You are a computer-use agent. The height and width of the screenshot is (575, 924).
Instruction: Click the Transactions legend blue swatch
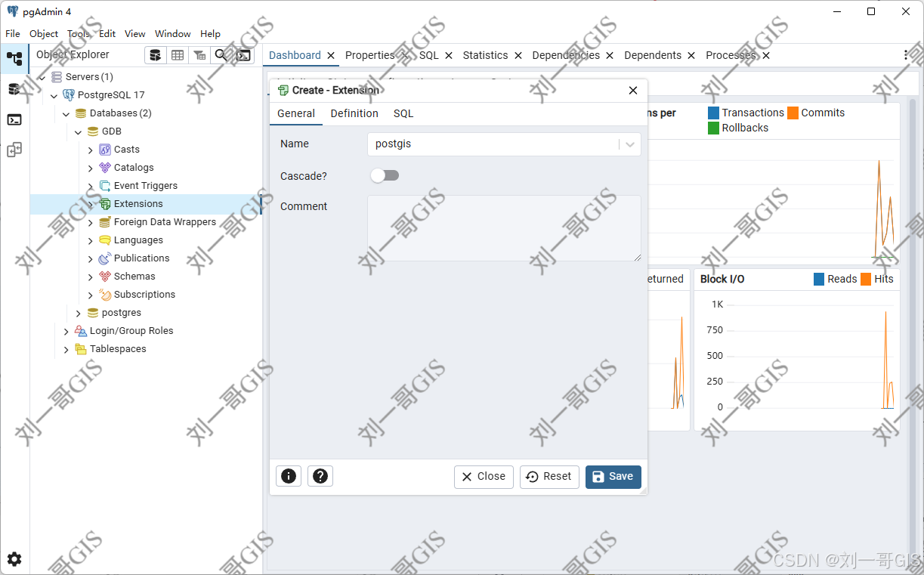click(x=713, y=113)
